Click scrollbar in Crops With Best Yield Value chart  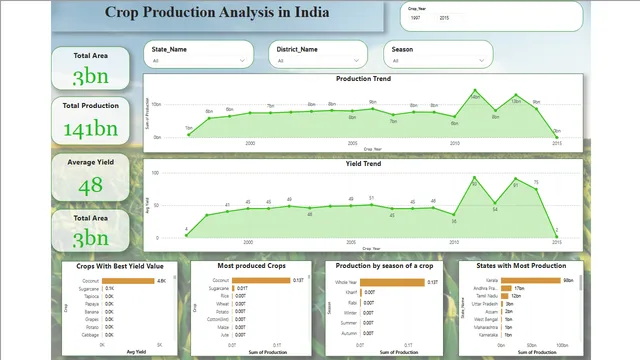(x=175, y=277)
